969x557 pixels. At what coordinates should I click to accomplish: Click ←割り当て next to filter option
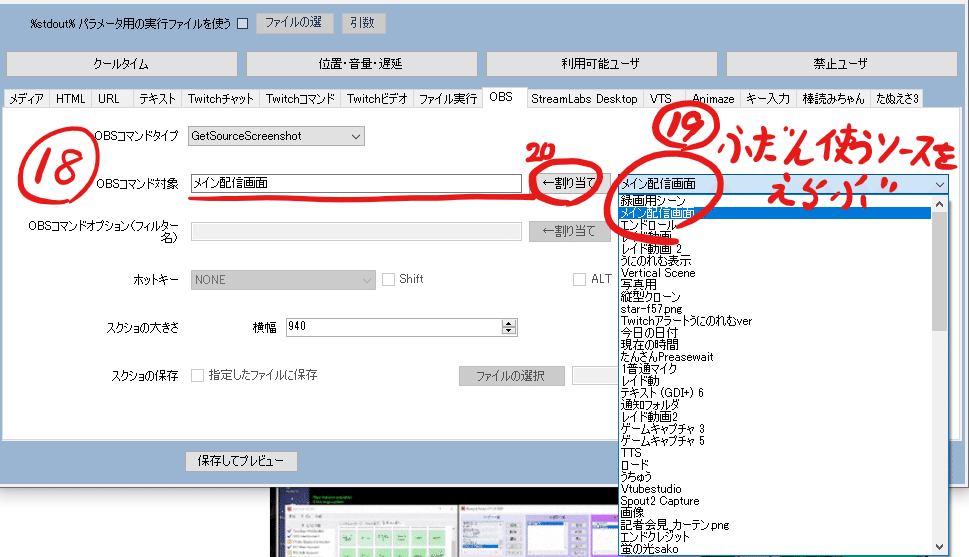coord(569,231)
